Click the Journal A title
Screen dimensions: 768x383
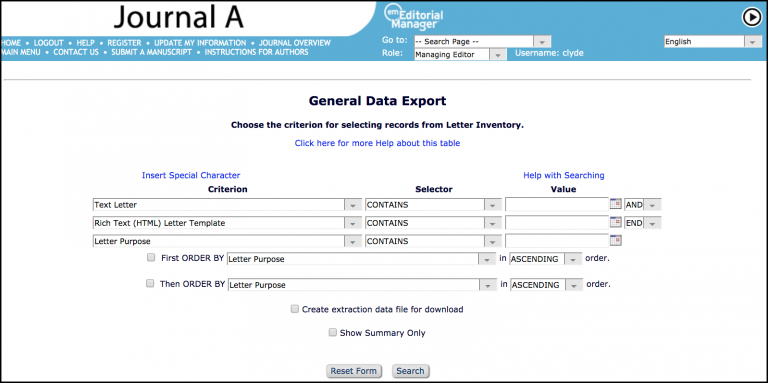tap(178, 17)
